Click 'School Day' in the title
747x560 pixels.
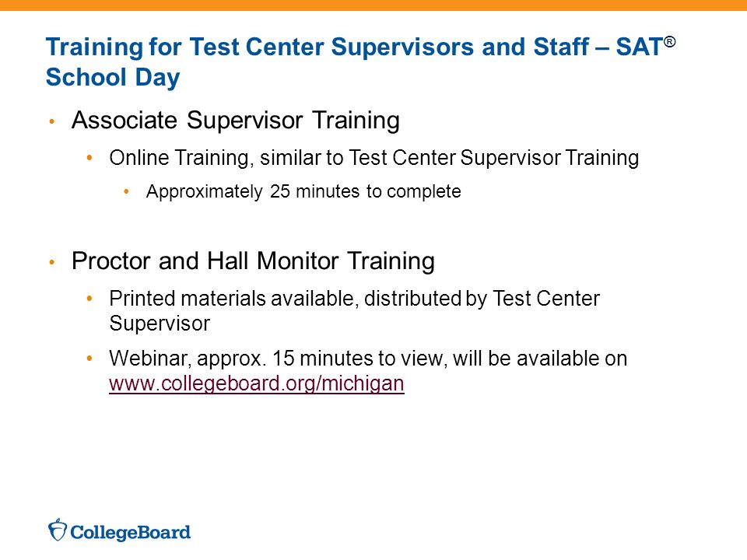click(113, 78)
